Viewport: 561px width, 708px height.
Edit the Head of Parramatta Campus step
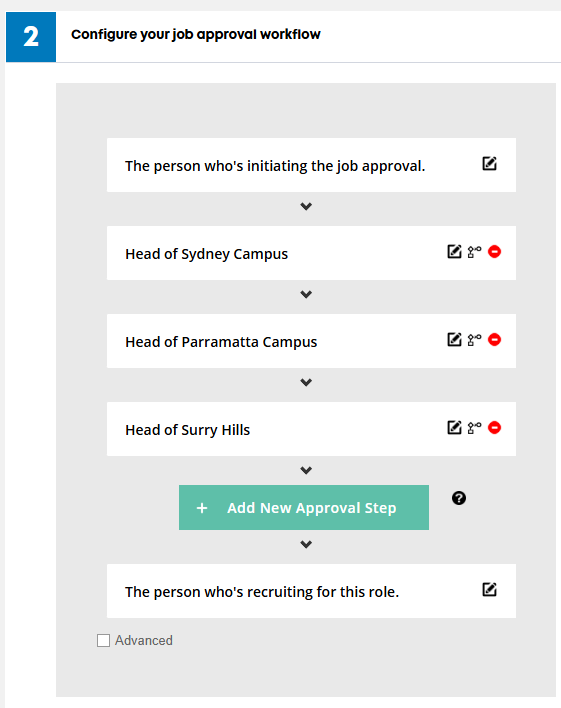pyautogui.click(x=454, y=340)
